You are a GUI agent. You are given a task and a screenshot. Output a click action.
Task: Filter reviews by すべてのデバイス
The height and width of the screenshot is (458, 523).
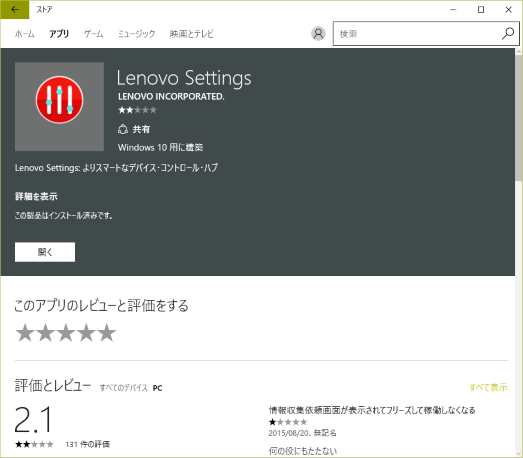pos(123,388)
